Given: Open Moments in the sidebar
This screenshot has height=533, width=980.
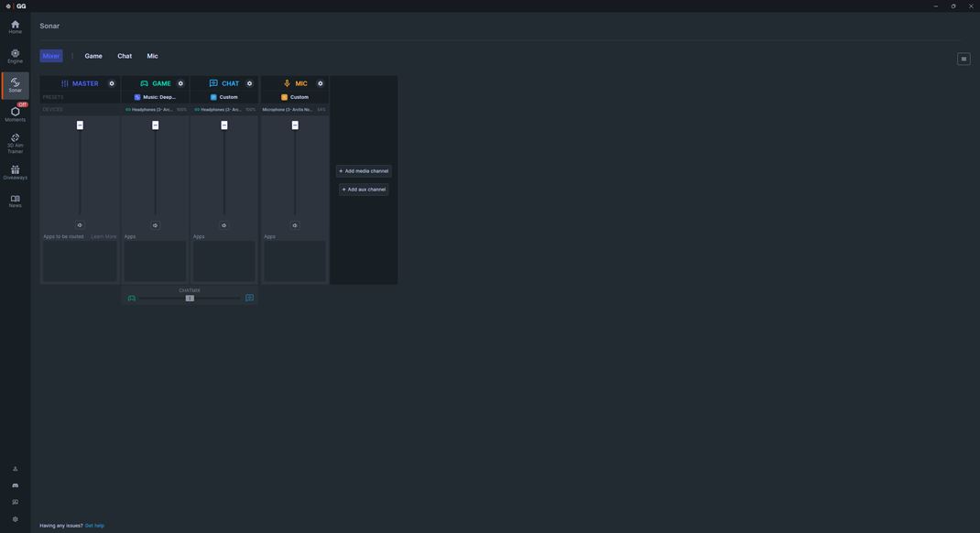Looking at the screenshot, I should (15, 114).
